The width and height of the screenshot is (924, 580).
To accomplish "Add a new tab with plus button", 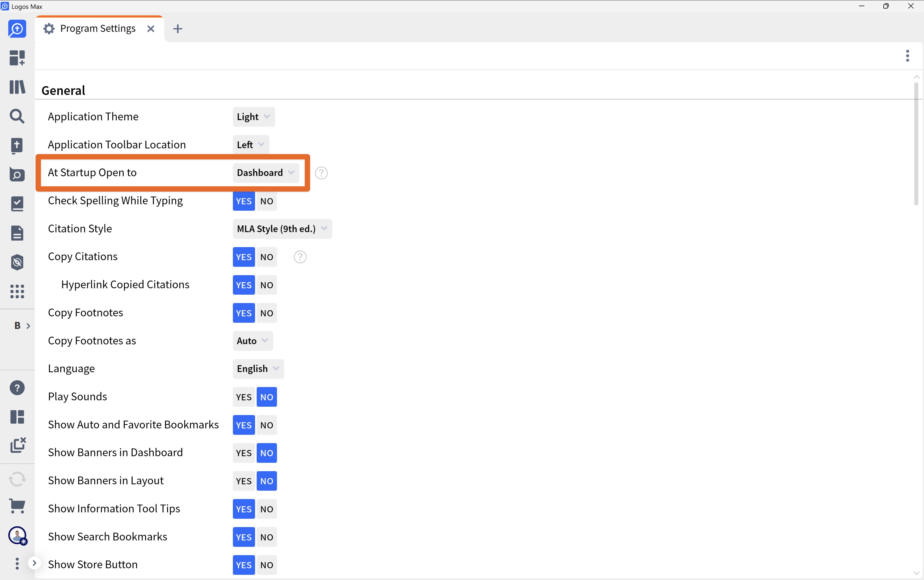I will click(x=178, y=29).
